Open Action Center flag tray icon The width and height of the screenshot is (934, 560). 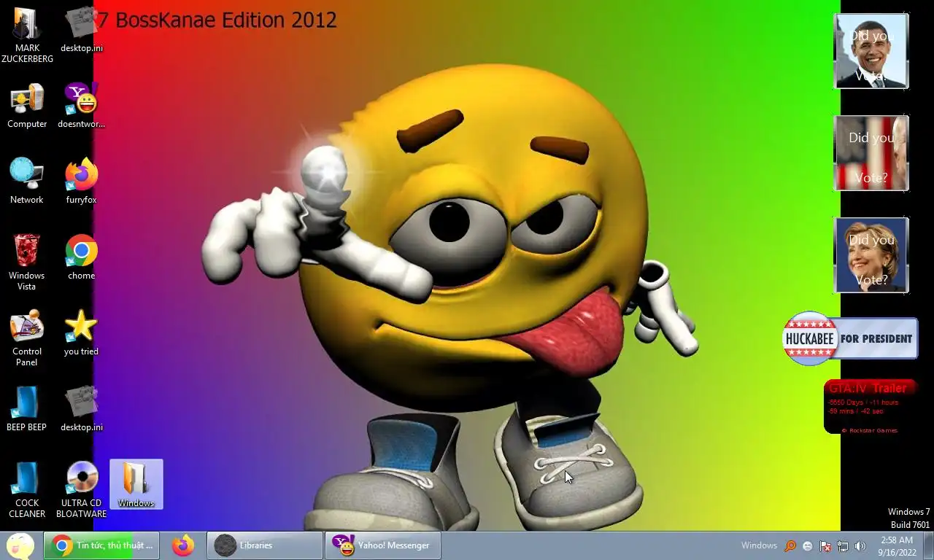click(x=825, y=546)
